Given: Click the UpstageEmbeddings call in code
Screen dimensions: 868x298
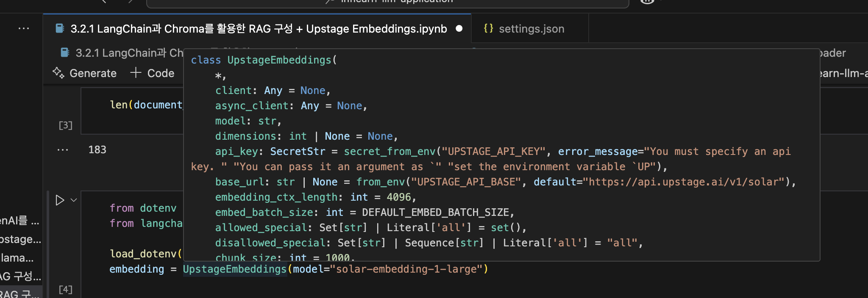Looking at the screenshot, I should pyautogui.click(x=235, y=269).
